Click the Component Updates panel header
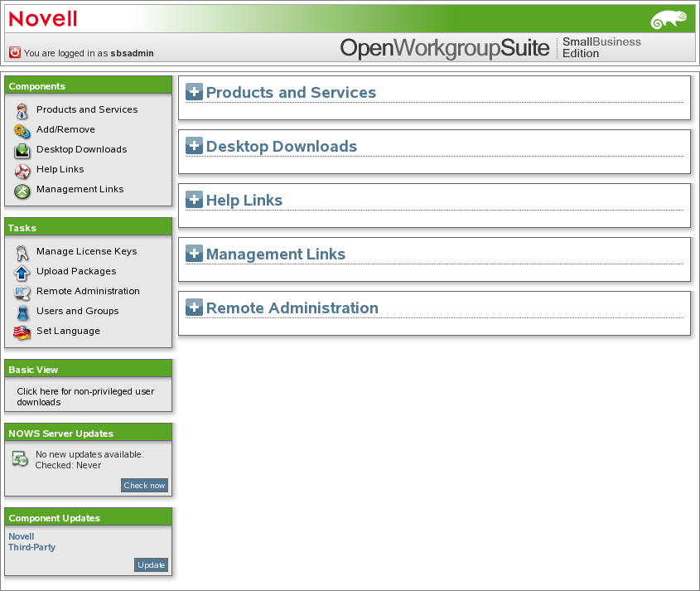The width and height of the screenshot is (700, 591). click(88, 518)
